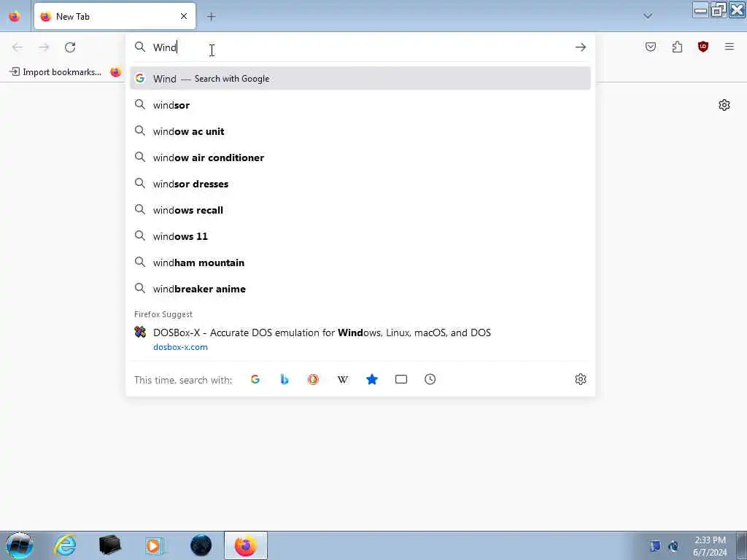Select the New Tab browser tab

[115, 16]
